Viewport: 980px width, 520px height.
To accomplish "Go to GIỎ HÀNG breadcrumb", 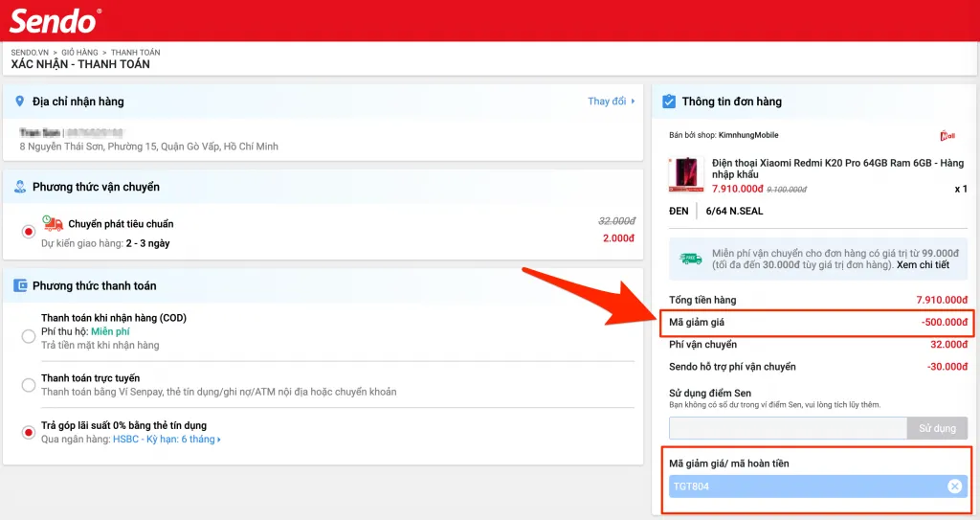I will click(79, 53).
